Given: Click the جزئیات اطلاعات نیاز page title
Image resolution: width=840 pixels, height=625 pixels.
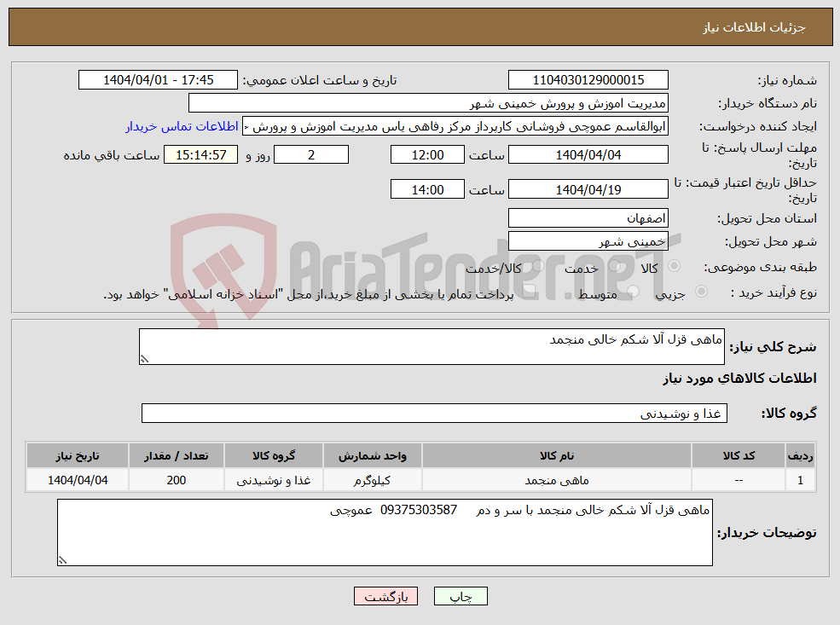Looking at the screenshot, I should tap(754, 27).
